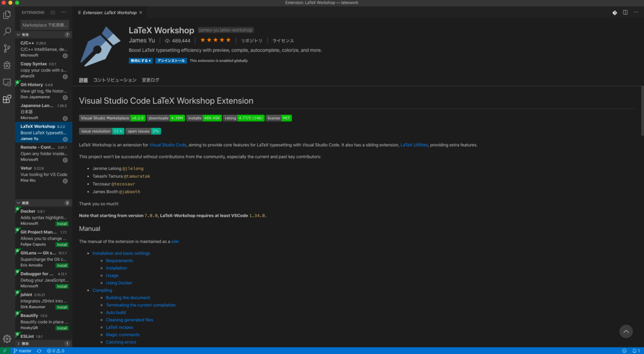This screenshot has height=354, width=644.
Task: Open the Debug view bug icon
Action: click(7, 66)
